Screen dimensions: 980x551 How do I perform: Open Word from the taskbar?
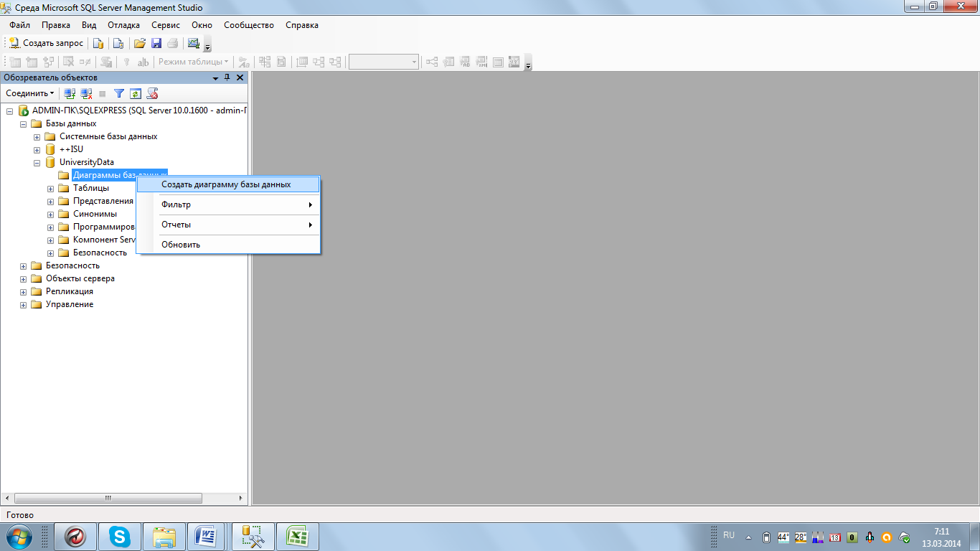[207, 537]
